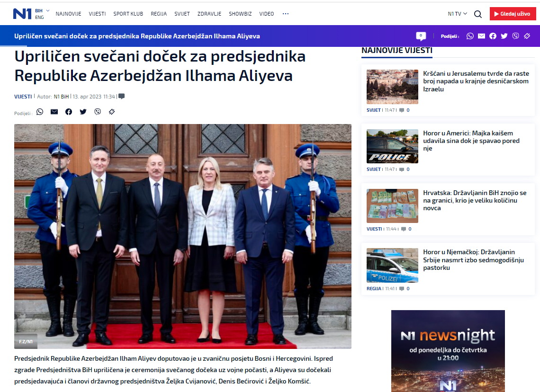Image resolution: width=540 pixels, height=392 pixels.
Task: Open the N1 Newsnight promo banner
Action: [448, 350]
